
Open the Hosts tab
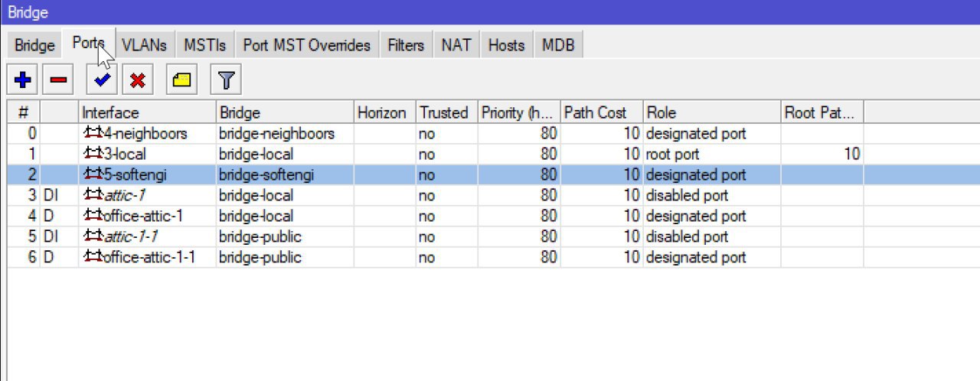coord(506,45)
